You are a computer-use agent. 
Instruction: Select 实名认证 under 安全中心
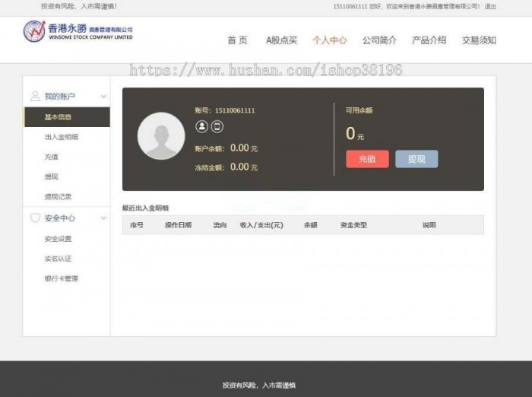point(58,259)
